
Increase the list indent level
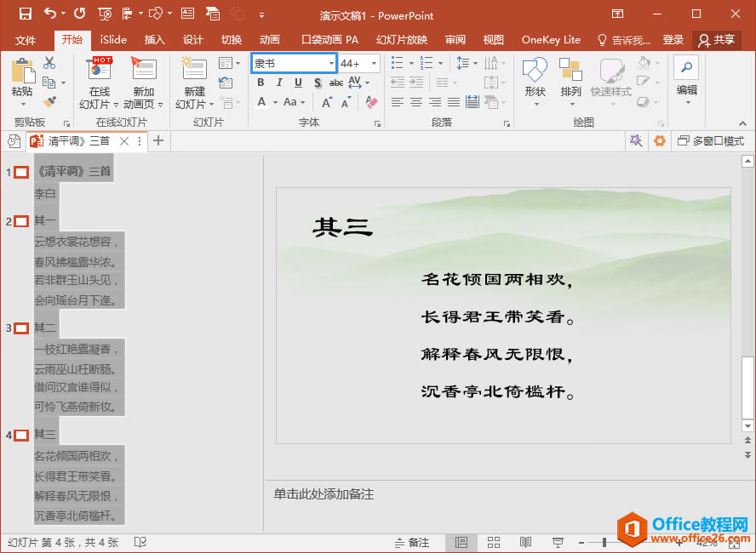pyautogui.click(x=416, y=83)
